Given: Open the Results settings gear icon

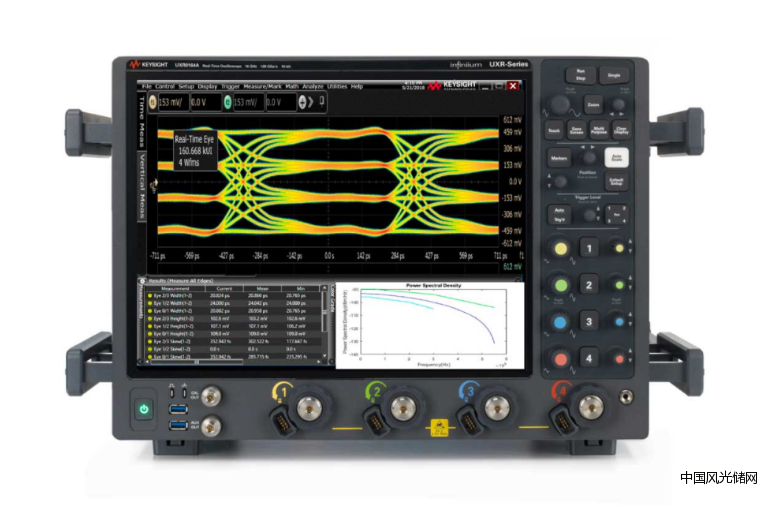Looking at the screenshot, I should (x=142, y=281).
